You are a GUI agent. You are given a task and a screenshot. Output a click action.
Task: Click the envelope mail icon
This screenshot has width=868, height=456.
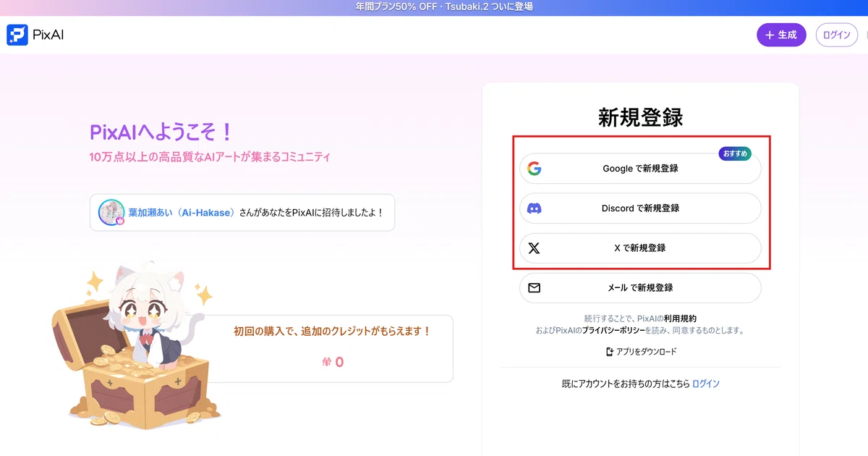(x=534, y=287)
